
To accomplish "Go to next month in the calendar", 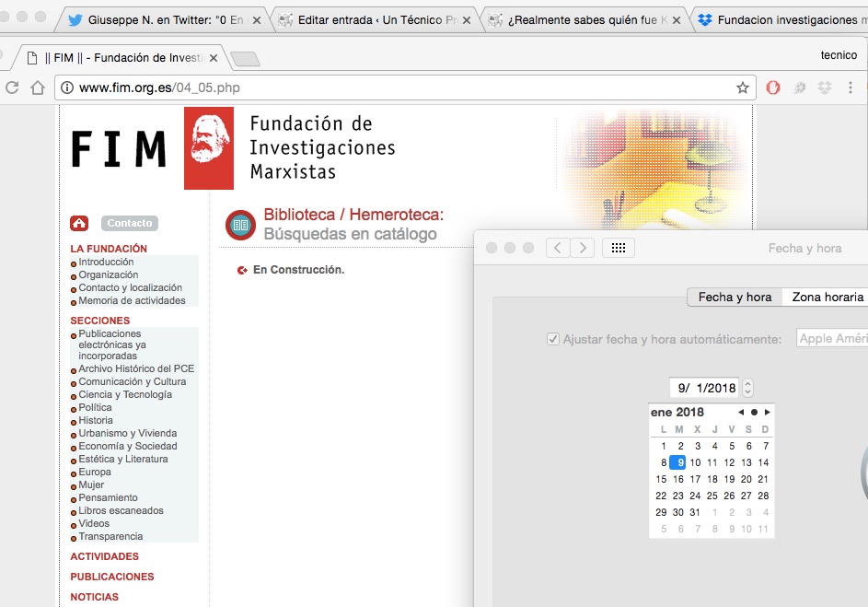I will click(x=768, y=412).
